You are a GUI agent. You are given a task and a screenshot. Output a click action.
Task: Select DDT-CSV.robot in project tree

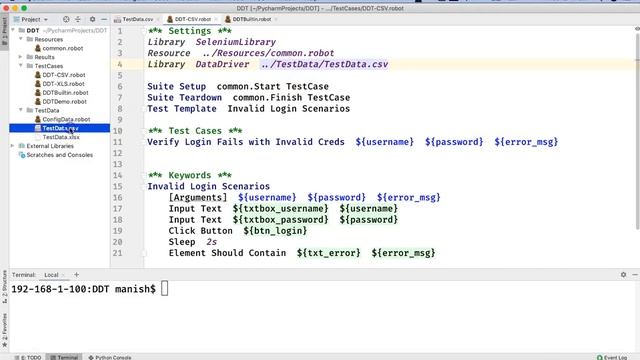[x=64, y=75]
